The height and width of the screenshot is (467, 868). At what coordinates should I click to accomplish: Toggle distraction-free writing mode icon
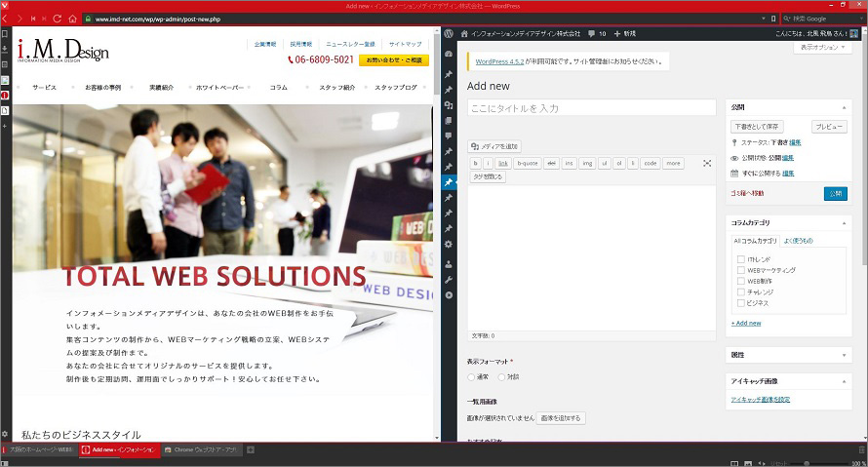[x=707, y=163]
